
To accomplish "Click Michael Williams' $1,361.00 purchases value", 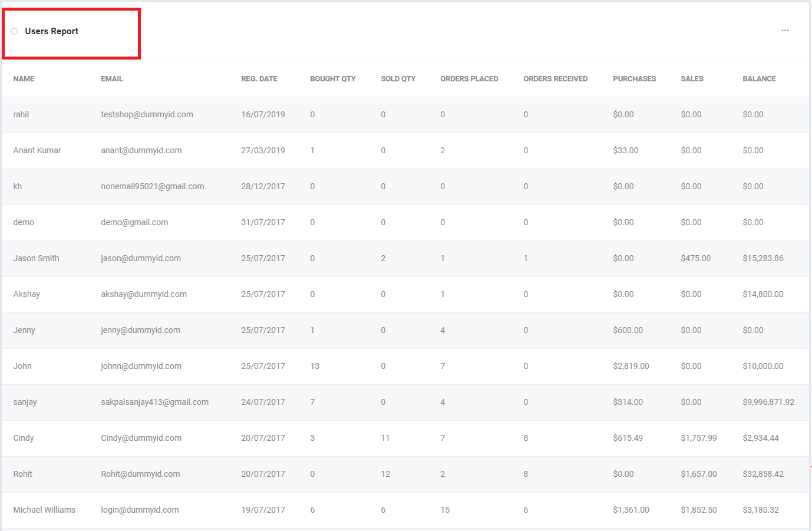I will point(631,510).
